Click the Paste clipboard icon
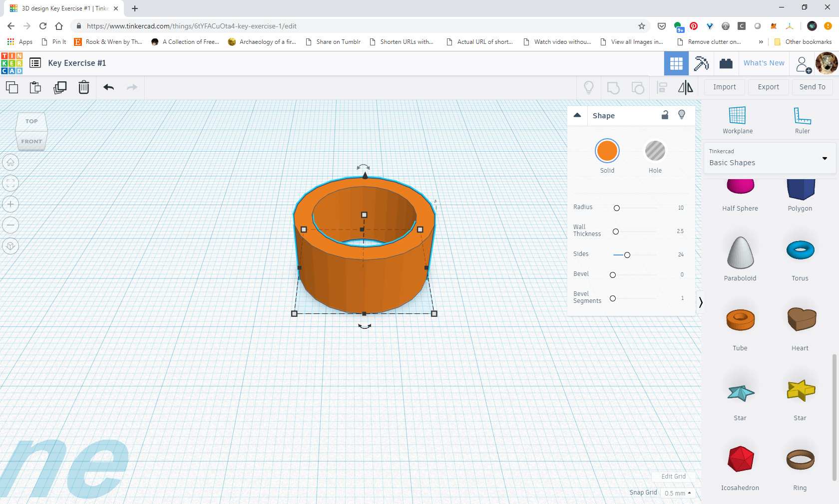This screenshot has width=839, height=504. [35, 87]
